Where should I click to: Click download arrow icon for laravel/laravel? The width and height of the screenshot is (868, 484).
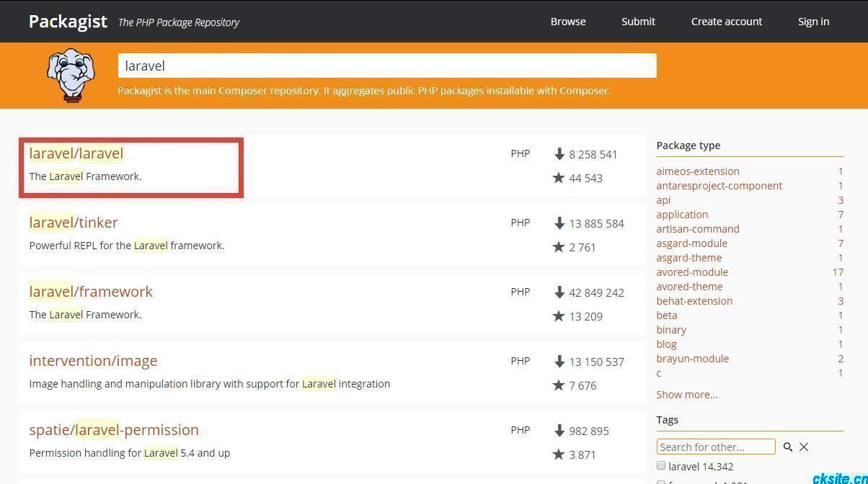point(559,154)
